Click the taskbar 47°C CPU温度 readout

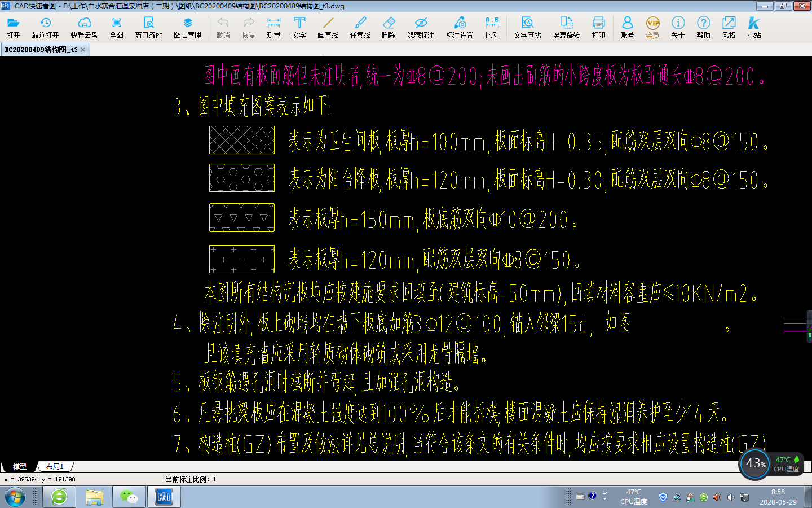(x=634, y=497)
